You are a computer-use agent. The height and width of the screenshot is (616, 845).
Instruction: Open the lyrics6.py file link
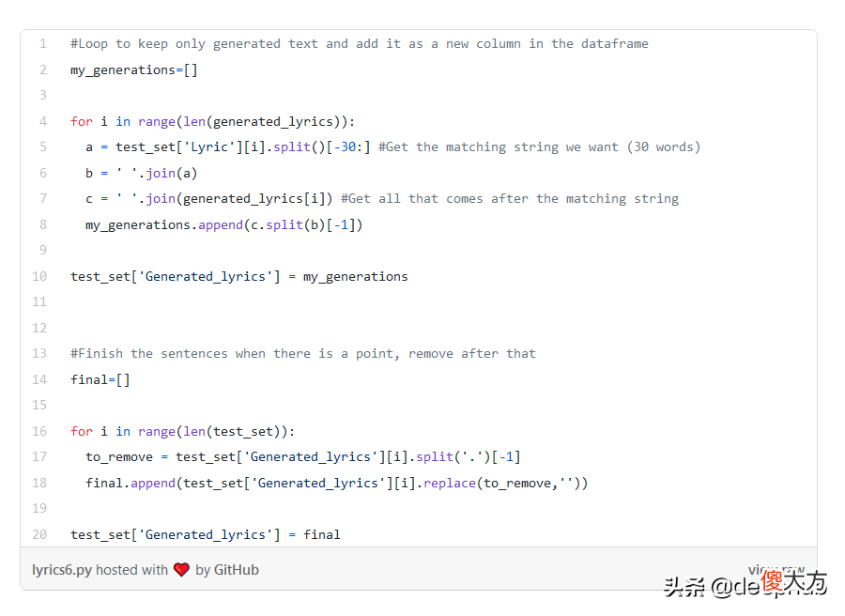(x=62, y=570)
